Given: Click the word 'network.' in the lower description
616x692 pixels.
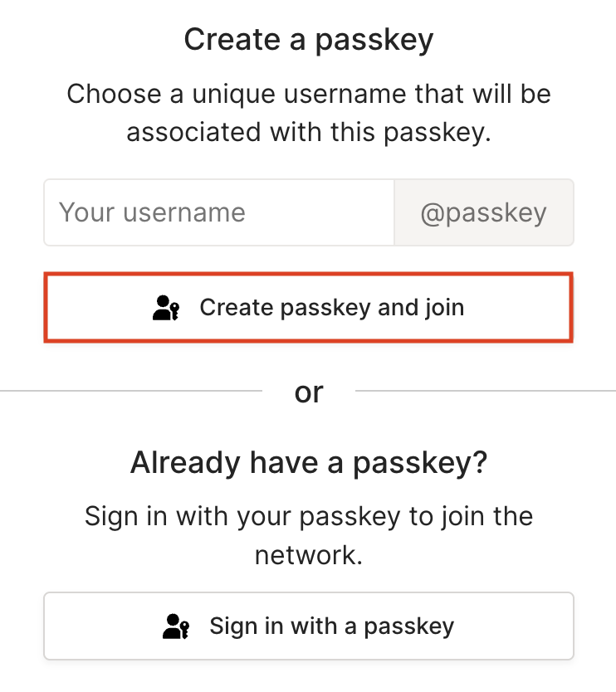Looking at the screenshot, I should click(x=308, y=554).
